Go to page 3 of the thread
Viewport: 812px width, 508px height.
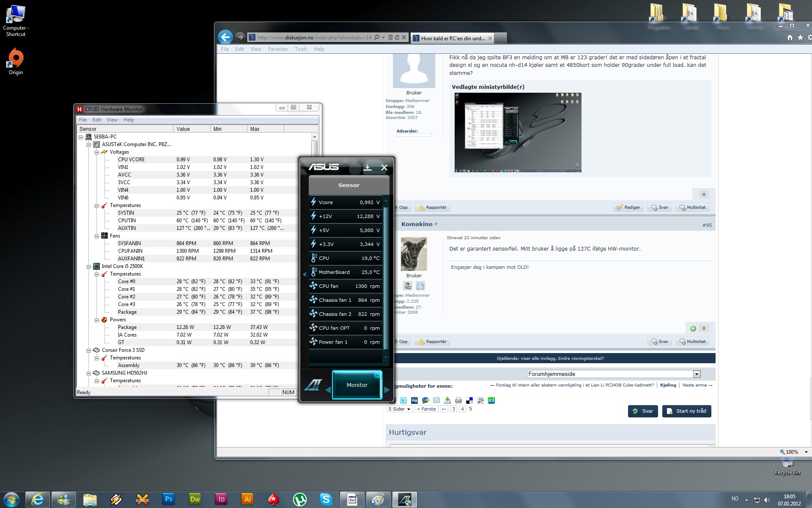pos(453,409)
